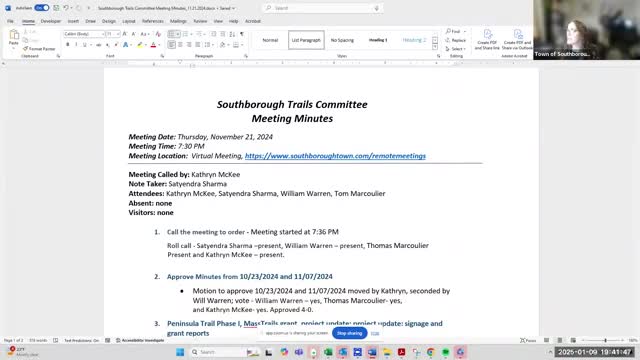Click the Sort A-Z icon
Image resolution: width=640 pixels, height=360 pixels.
[x=232, y=34]
